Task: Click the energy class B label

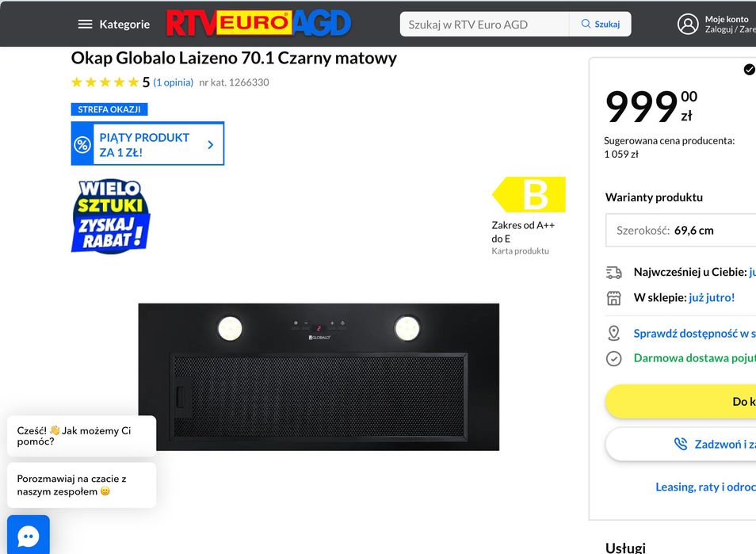Action: pos(529,195)
